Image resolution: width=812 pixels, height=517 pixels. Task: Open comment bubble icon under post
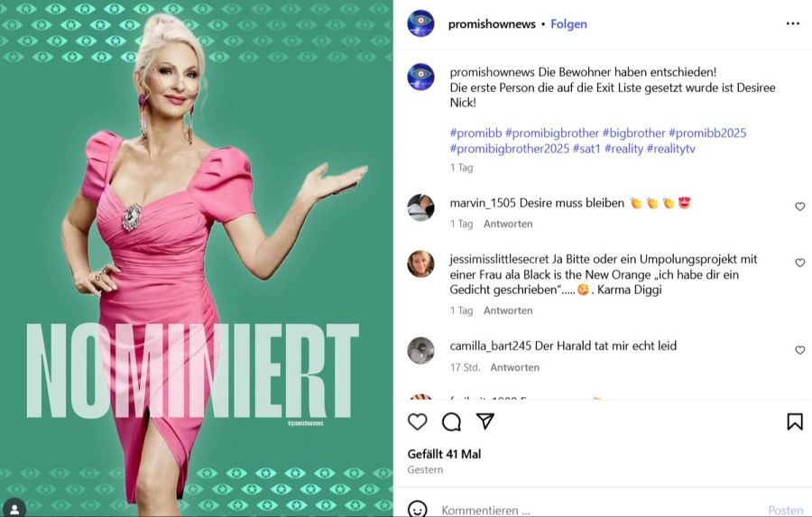point(451,421)
